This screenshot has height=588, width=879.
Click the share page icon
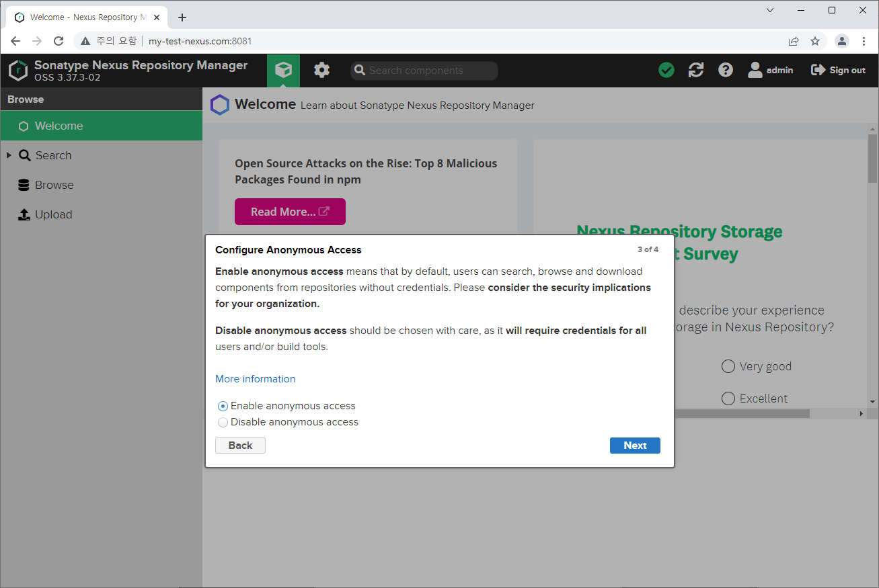[794, 41]
